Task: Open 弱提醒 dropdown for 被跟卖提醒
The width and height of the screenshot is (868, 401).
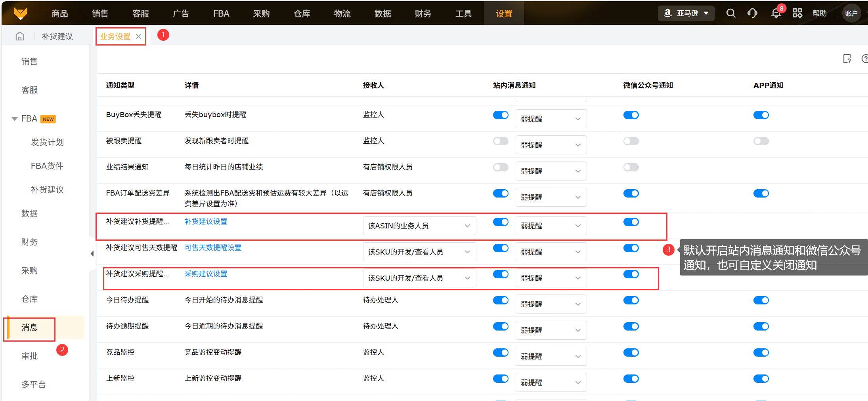Action: pyautogui.click(x=551, y=145)
